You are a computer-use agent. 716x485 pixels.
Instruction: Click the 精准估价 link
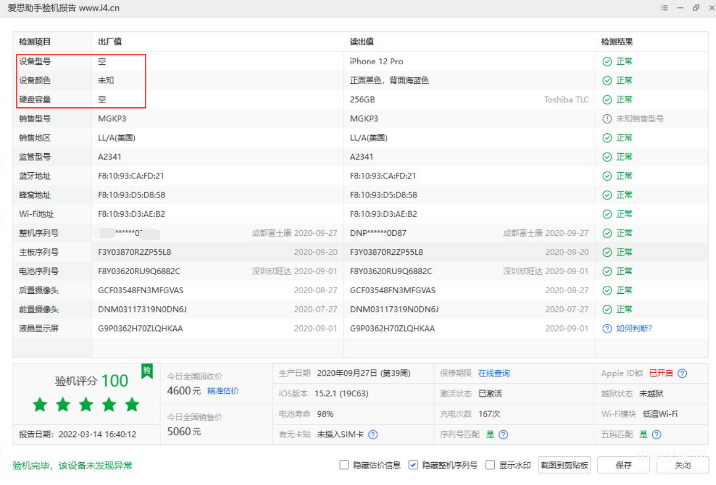pos(222,391)
